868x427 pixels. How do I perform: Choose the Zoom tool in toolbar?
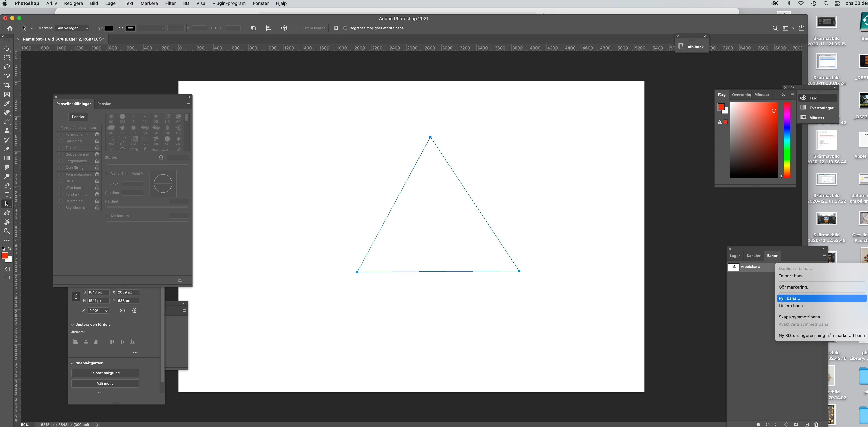click(x=7, y=231)
